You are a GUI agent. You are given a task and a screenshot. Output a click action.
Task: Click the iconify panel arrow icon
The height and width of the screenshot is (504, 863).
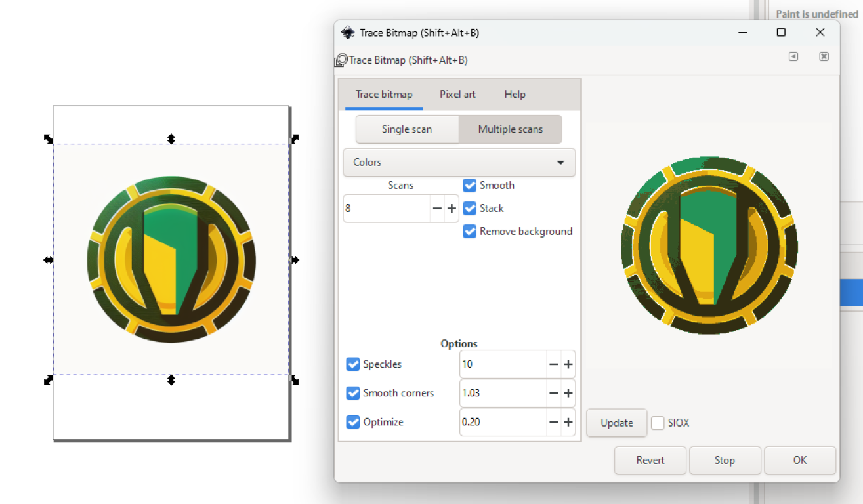(793, 56)
